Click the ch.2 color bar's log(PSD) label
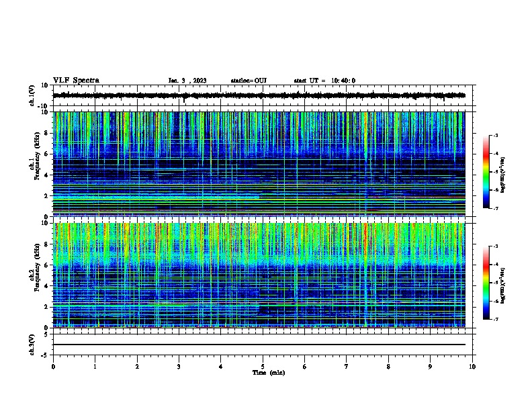Viewport: 532px width, 411px height. [x=503, y=285]
